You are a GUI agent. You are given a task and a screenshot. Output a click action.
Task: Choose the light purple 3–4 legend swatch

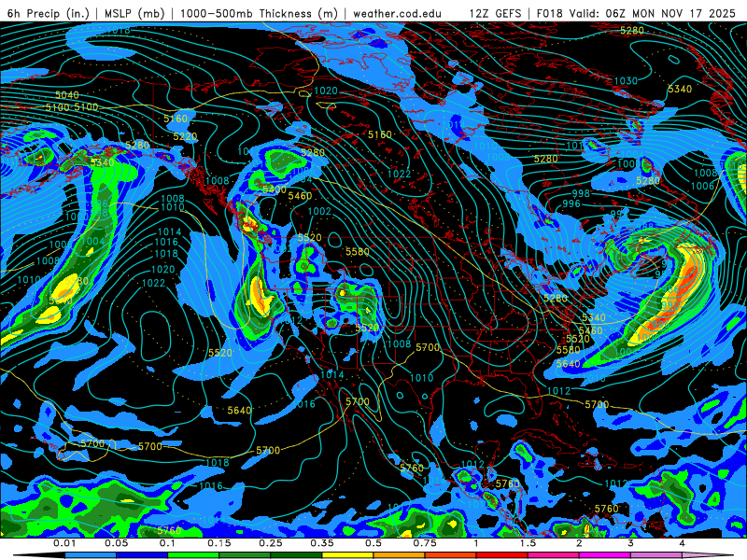656,555
